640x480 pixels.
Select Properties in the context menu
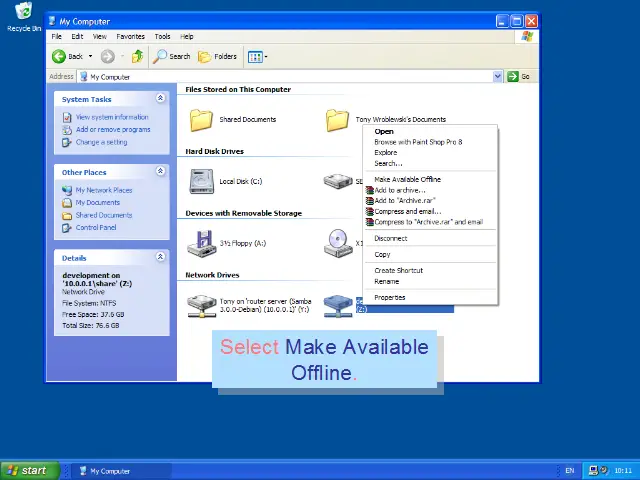(390, 297)
